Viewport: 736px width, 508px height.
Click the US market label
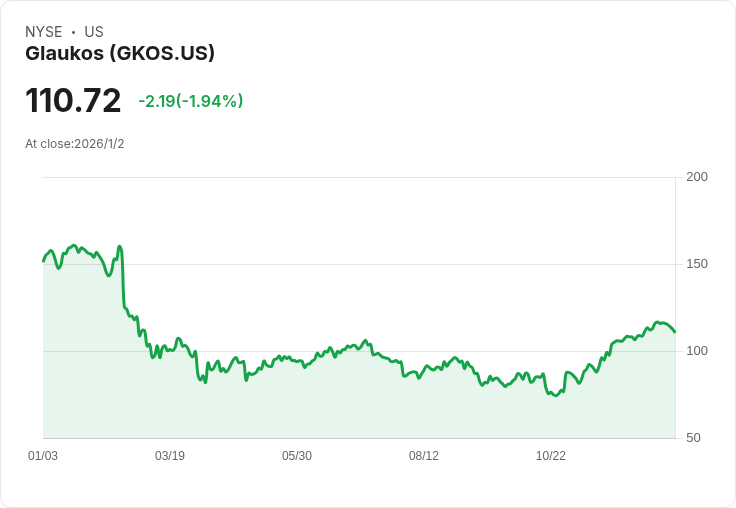click(94, 32)
